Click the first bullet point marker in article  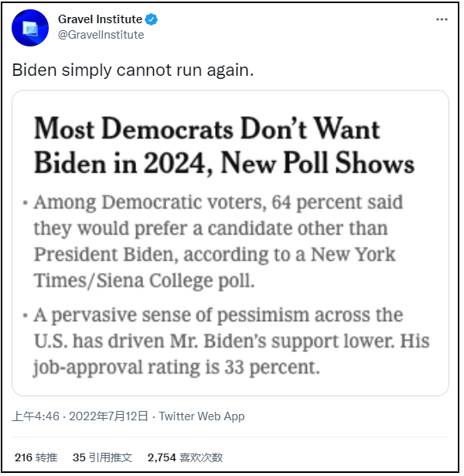(x=26, y=204)
